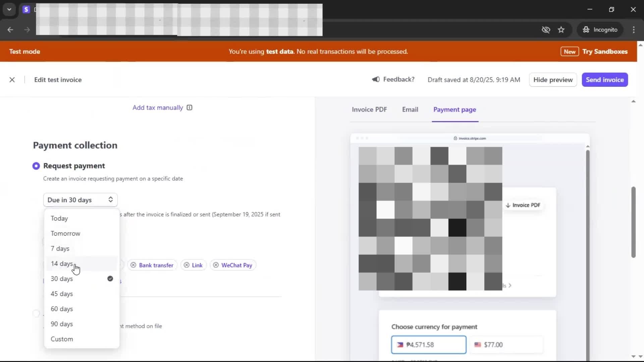Click the Feedback megaphone icon
The height and width of the screenshot is (362, 644).
click(x=376, y=79)
